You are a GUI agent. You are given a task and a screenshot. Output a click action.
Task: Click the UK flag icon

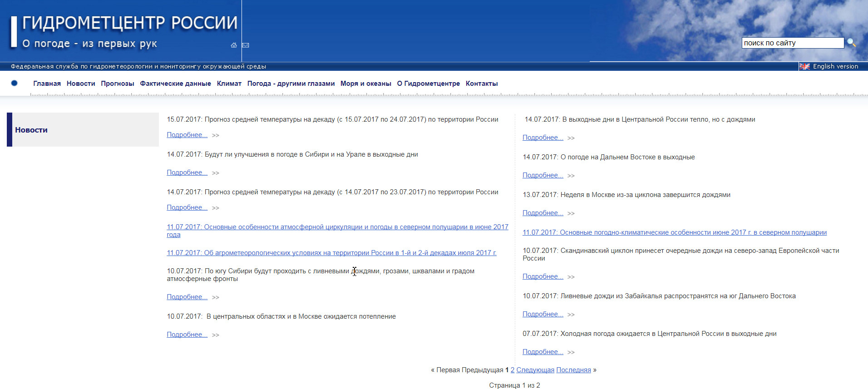(x=804, y=66)
